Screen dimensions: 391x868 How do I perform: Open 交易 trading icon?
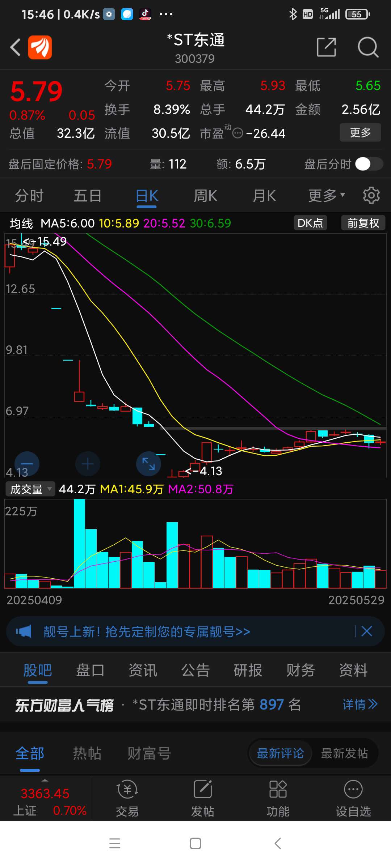tap(127, 799)
